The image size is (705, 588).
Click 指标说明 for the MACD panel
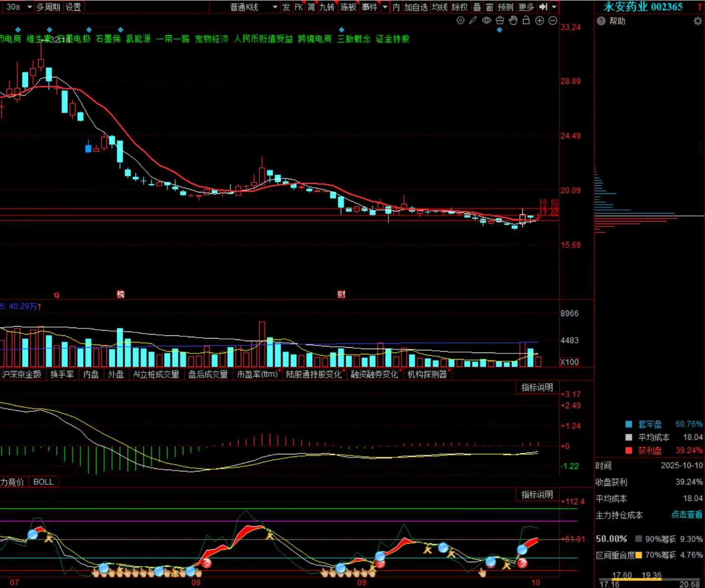(x=537, y=387)
